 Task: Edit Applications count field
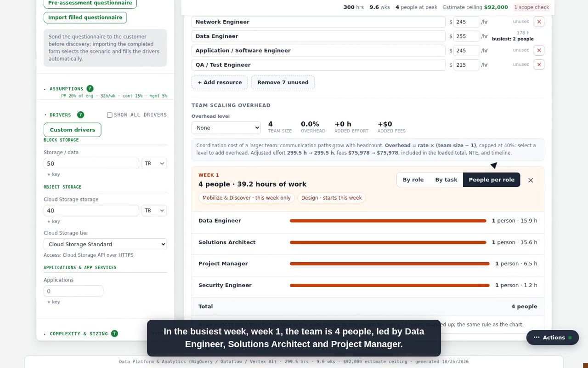click(x=73, y=291)
